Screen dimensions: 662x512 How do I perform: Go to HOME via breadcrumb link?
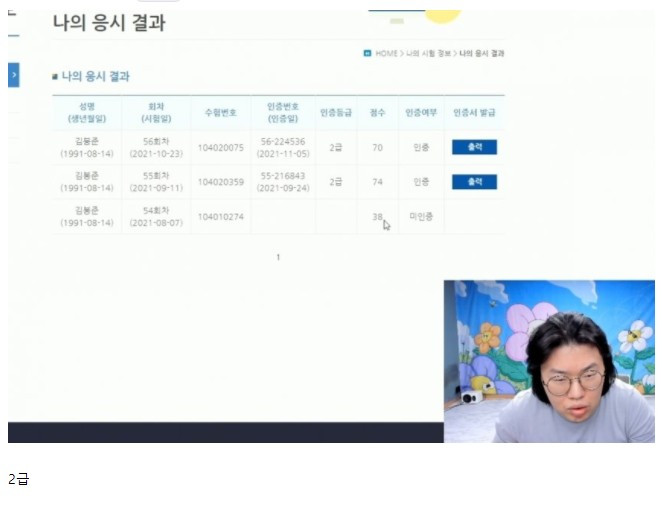pyautogui.click(x=386, y=53)
